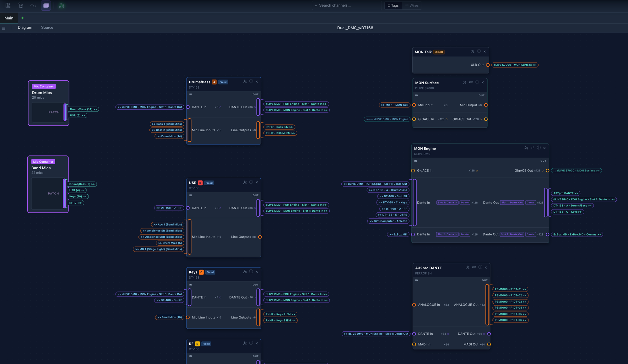The height and width of the screenshot is (364, 628).
Task: Toggle the Wires display option
Action: (x=412, y=5)
